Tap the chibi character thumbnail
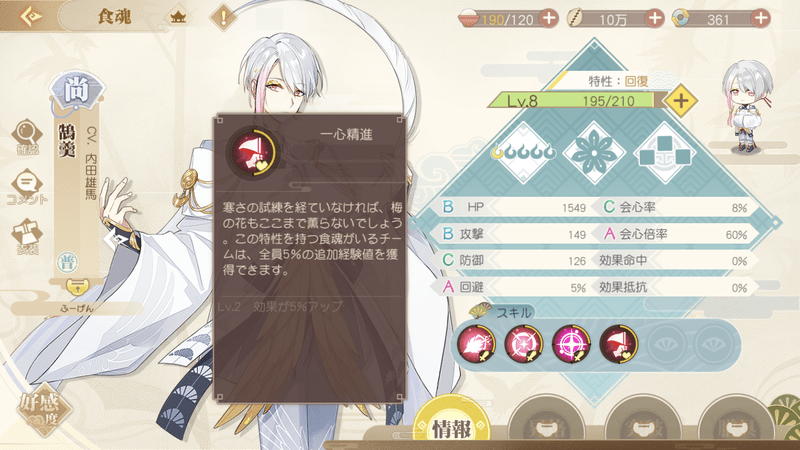This screenshot has height=450, width=800. pos(747,107)
